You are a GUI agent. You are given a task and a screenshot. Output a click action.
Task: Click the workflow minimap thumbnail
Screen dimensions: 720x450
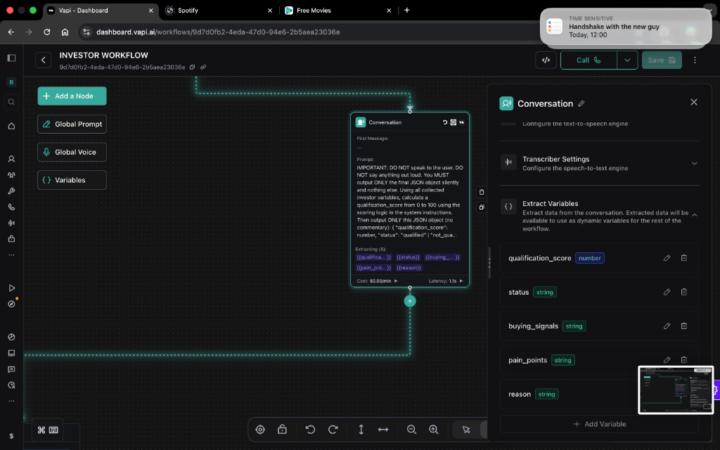tap(673, 389)
